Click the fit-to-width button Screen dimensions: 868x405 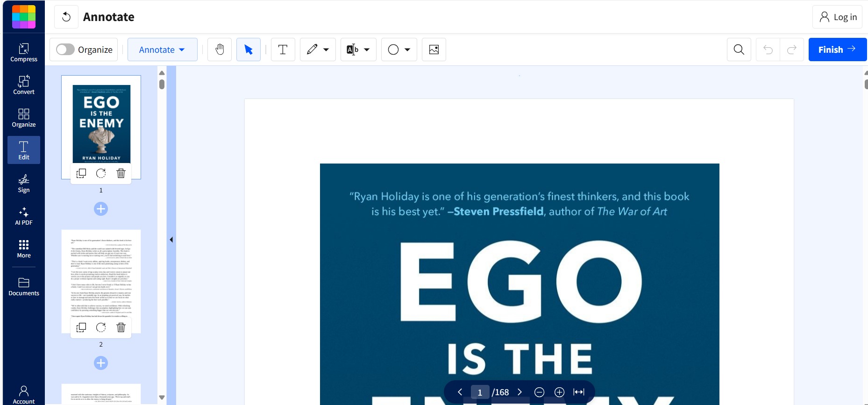coord(579,392)
